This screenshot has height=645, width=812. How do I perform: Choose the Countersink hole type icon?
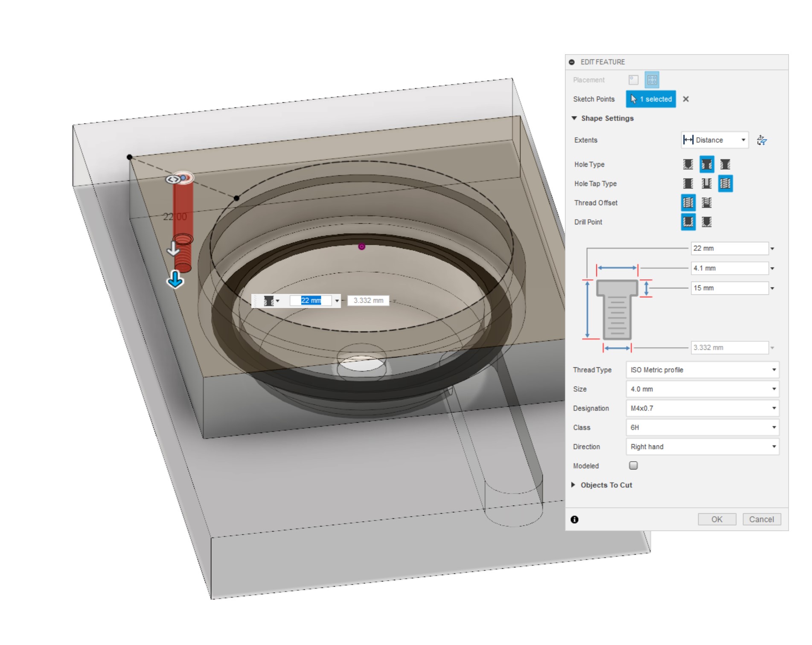(725, 164)
